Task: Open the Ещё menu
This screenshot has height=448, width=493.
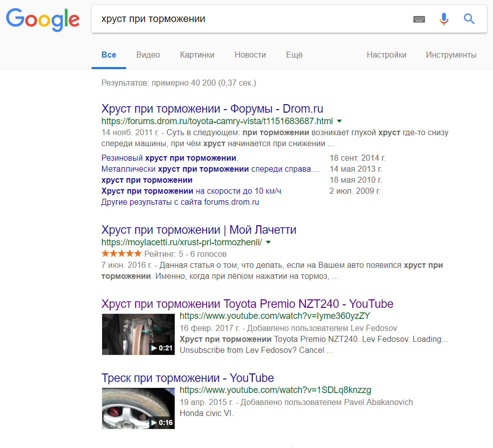Action: click(x=294, y=55)
